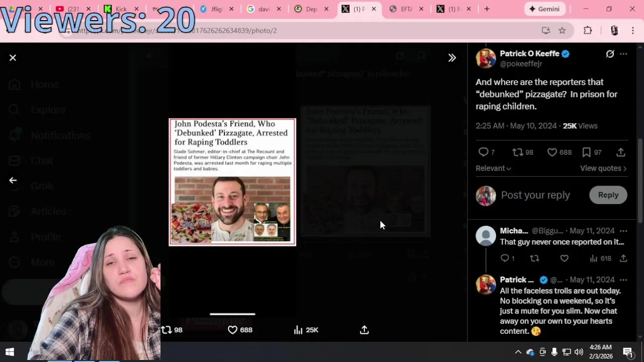Image resolution: width=644 pixels, height=362 pixels.
Task: Go to the previous photo with left arrow
Action: coord(13,180)
